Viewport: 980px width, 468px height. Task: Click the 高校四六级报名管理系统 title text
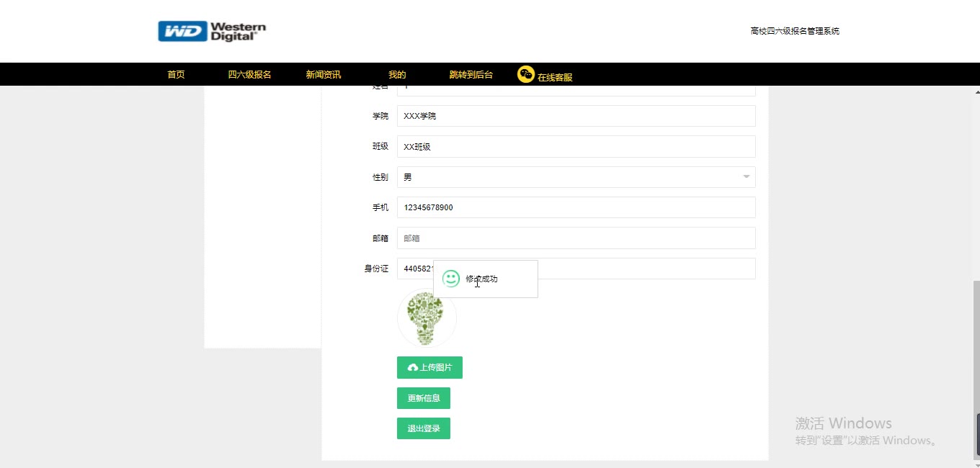coord(795,31)
